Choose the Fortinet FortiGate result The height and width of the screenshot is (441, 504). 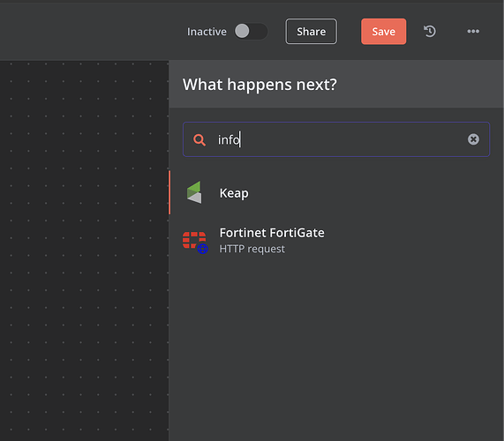[336, 240]
